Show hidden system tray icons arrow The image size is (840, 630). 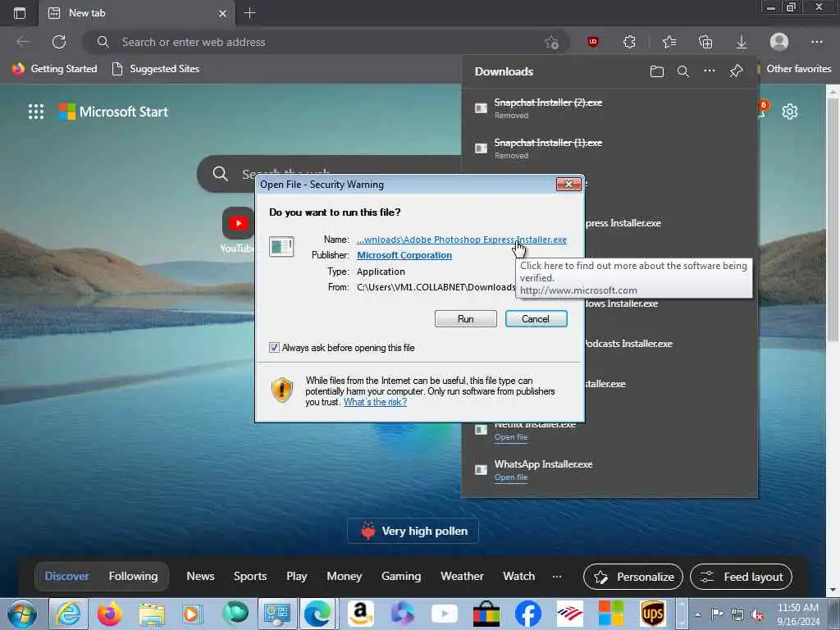click(697, 614)
